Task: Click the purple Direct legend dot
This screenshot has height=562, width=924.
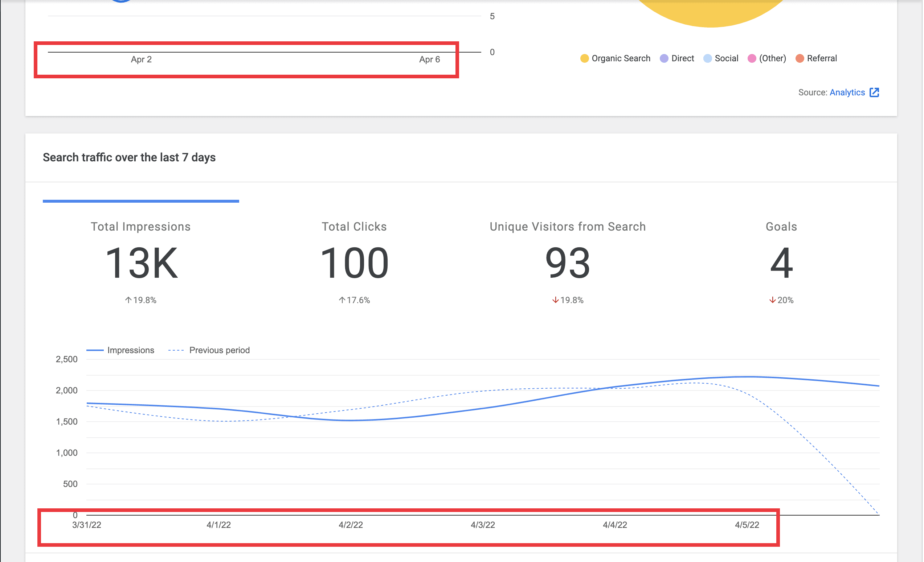Action: (664, 58)
